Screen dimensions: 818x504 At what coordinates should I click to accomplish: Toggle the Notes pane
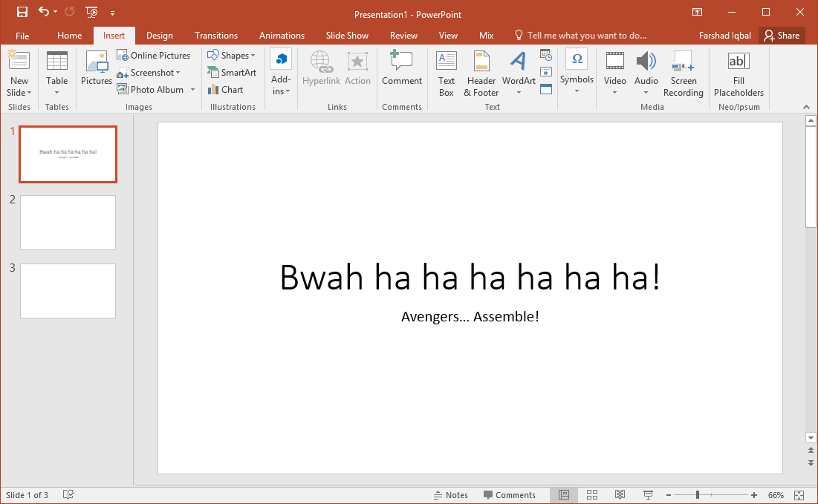[450, 495]
